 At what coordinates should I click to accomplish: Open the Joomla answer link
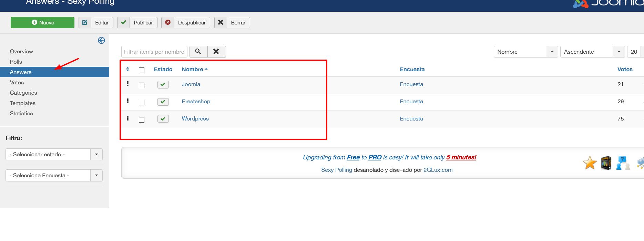(x=191, y=84)
